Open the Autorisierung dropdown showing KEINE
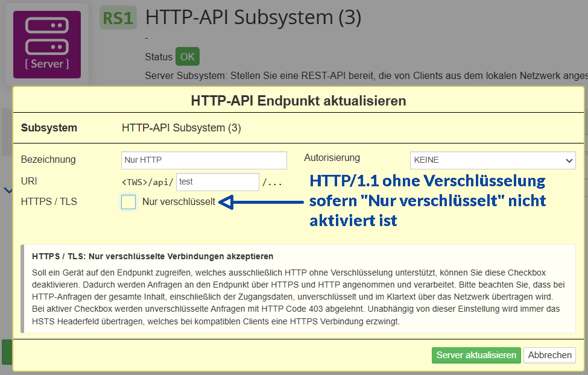The image size is (588, 375). coord(493,160)
